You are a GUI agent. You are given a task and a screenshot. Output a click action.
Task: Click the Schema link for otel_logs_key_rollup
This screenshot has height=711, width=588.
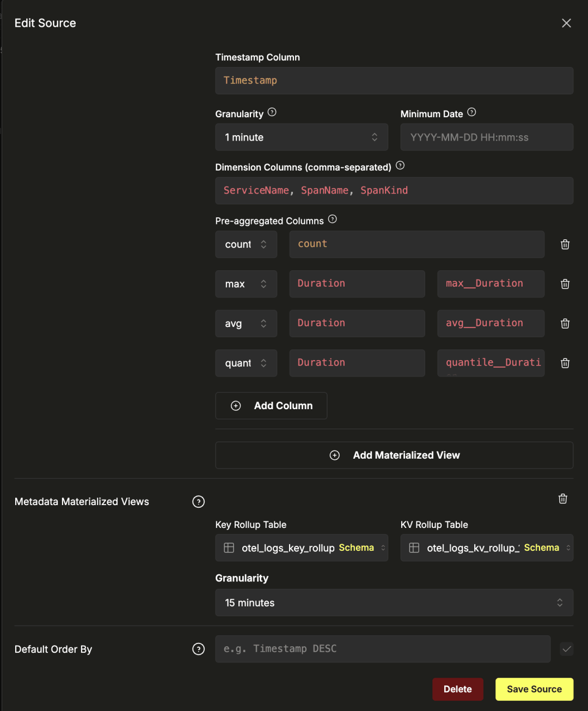click(357, 548)
